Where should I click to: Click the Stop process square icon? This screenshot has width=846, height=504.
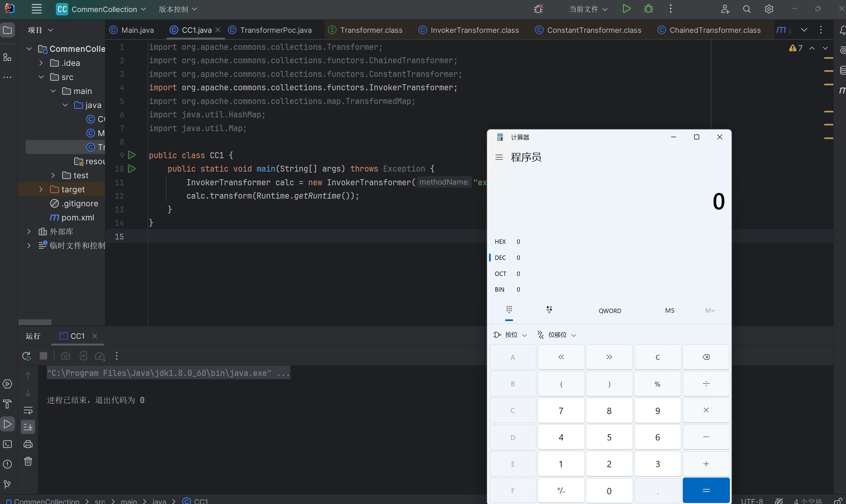click(43, 356)
